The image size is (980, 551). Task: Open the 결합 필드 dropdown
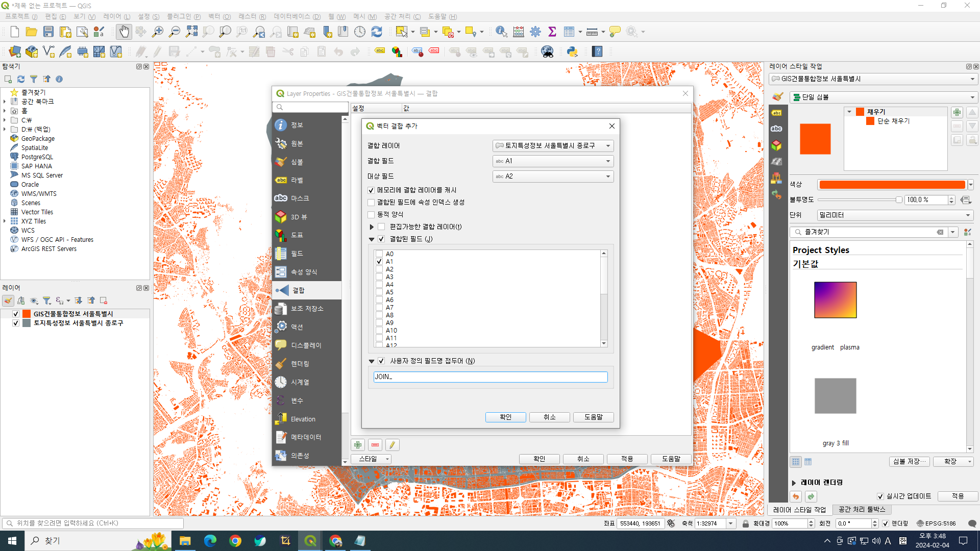point(553,161)
